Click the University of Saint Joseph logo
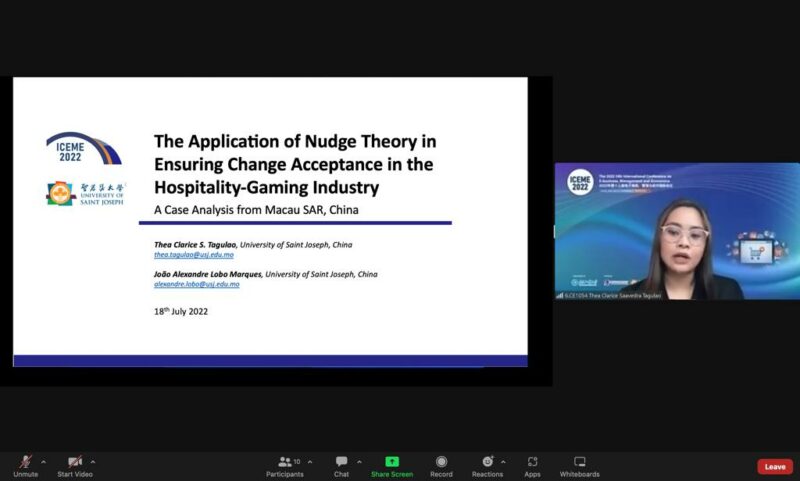 pos(85,193)
